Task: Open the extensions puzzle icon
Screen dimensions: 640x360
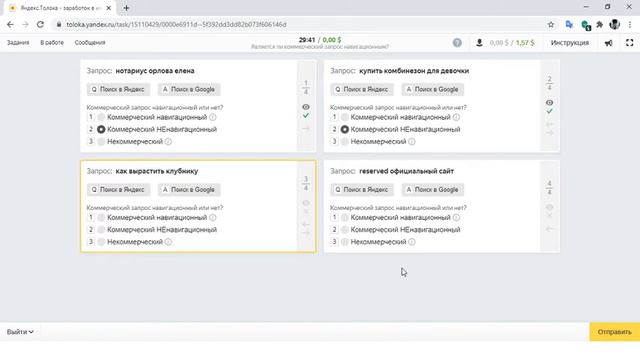Action: pos(600,24)
